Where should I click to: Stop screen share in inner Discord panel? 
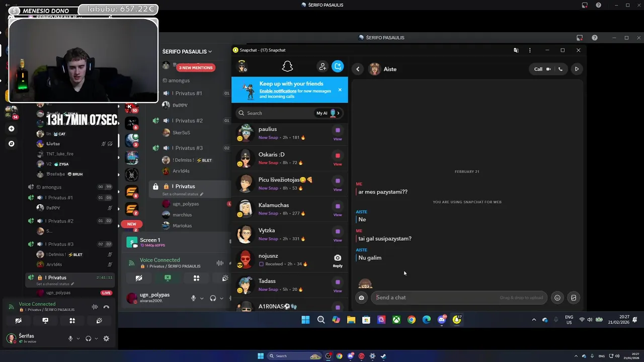tap(168, 278)
